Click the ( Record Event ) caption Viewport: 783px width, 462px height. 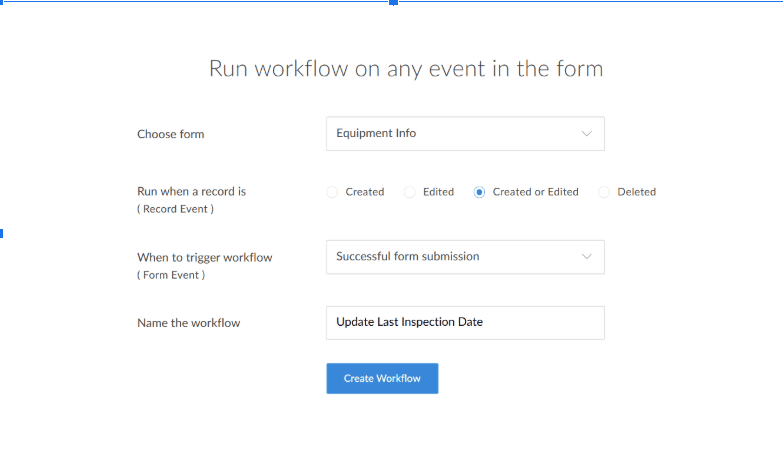pos(175,209)
